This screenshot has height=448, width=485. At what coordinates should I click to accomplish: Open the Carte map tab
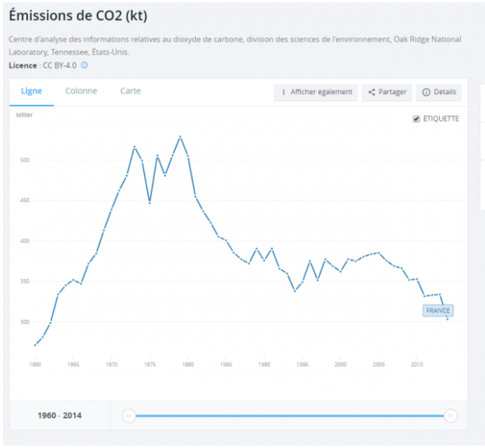[x=130, y=91]
